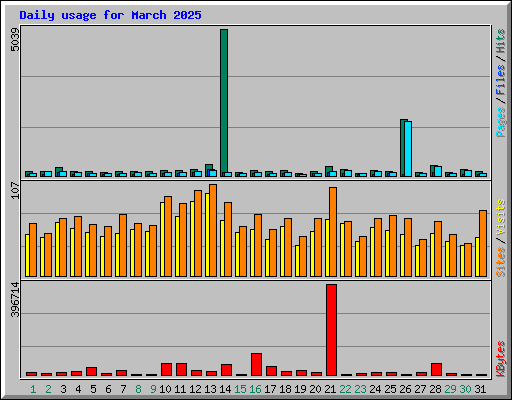Click the red KBytes bar for day 14
Screen dimensions: 512x400
226,370
